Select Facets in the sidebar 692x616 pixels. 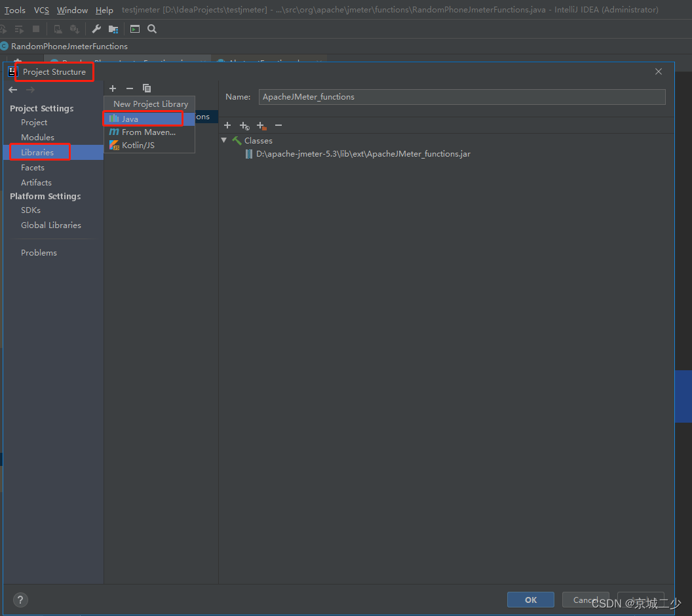coord(33,168)
